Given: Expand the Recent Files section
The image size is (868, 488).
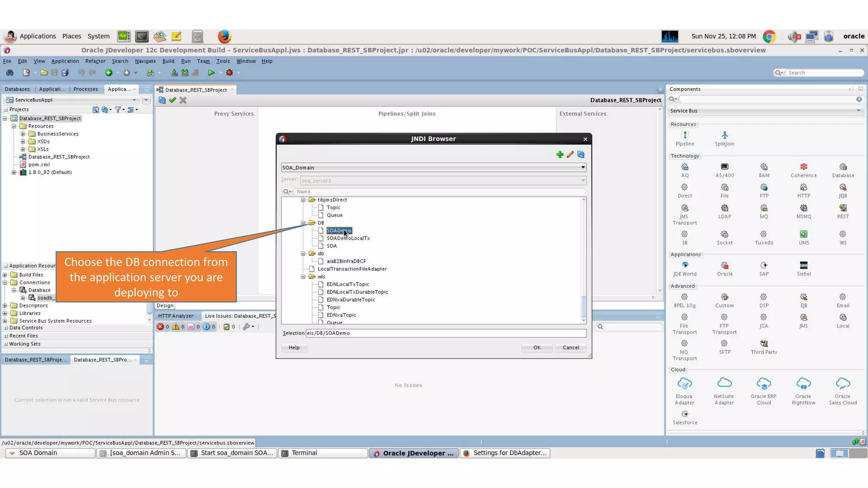Looking at the screenshot, I should click(x=6, y=336).
